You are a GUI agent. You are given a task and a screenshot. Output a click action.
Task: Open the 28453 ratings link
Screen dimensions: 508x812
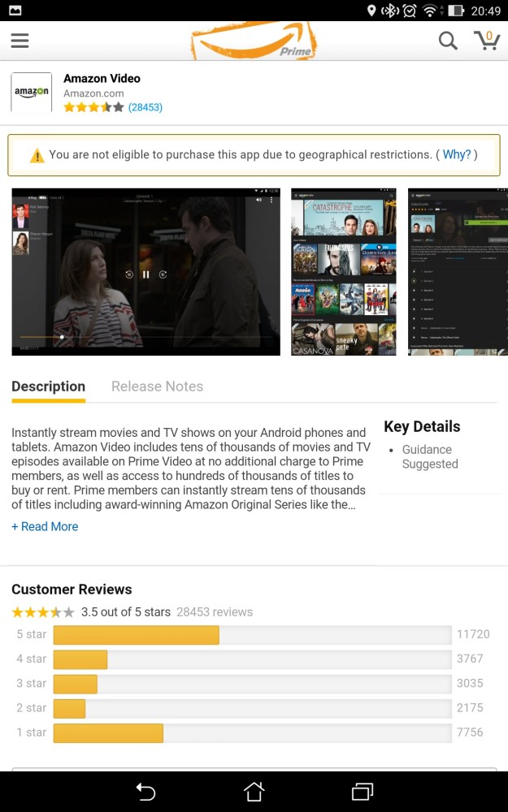point(145,107)
